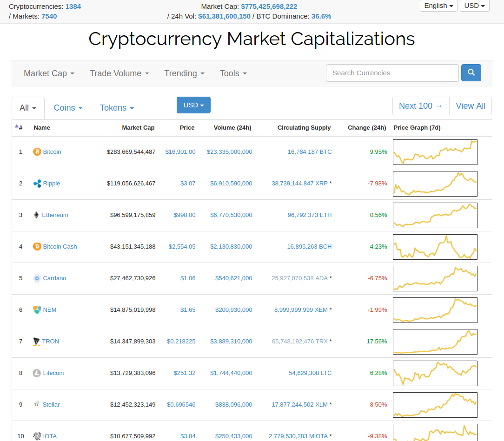Click the blue search magnifier button
Image resolution: width=504 pixels, height=441 pixels.
coord(471,72)
